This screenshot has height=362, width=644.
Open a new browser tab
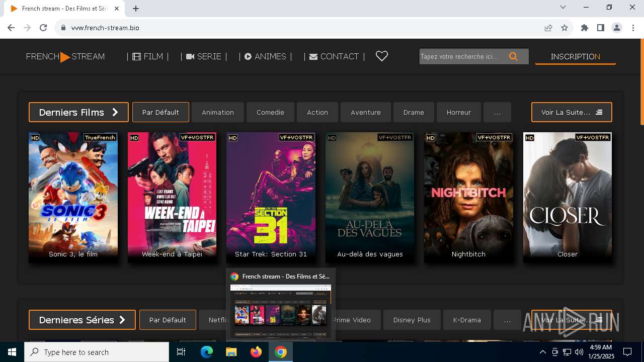(136, 9)
